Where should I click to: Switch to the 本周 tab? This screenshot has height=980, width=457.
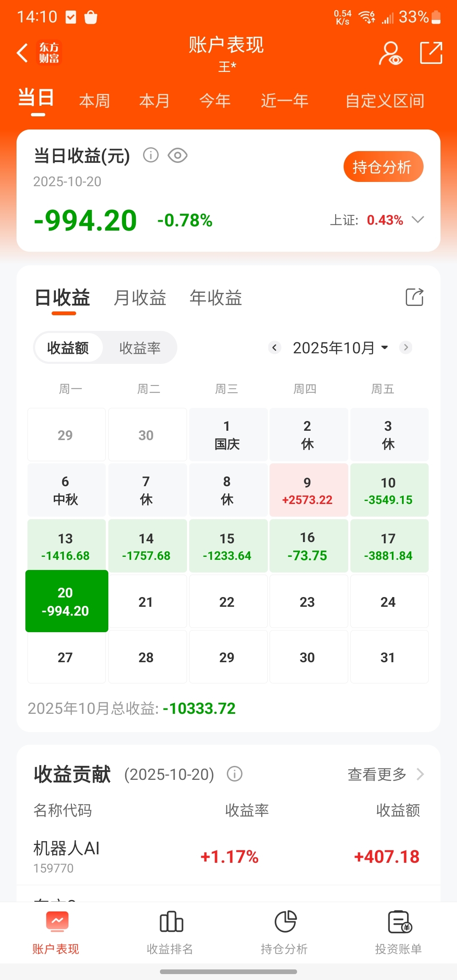pos(94,101)
